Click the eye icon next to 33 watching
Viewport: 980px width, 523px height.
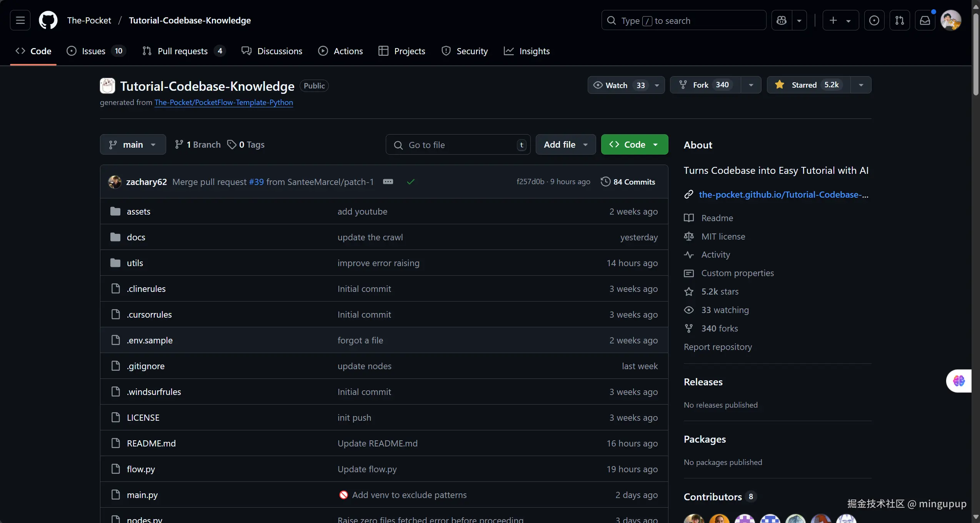click(688, 310)
